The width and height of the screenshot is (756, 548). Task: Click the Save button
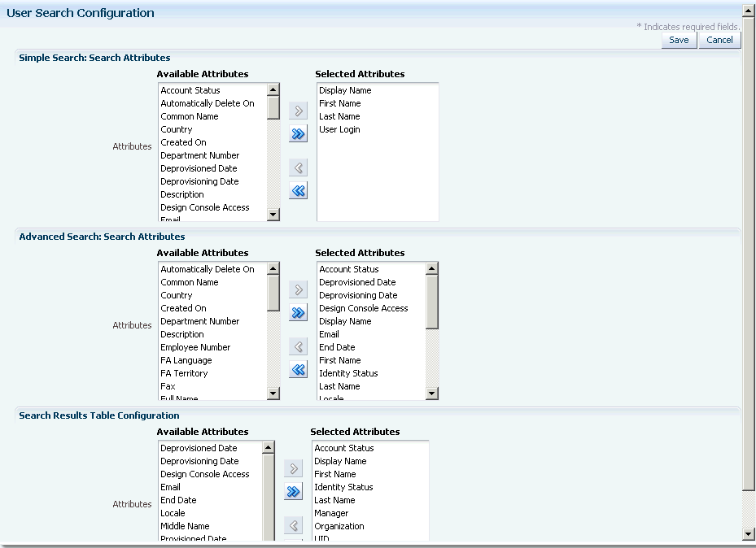tap(679, 39)
